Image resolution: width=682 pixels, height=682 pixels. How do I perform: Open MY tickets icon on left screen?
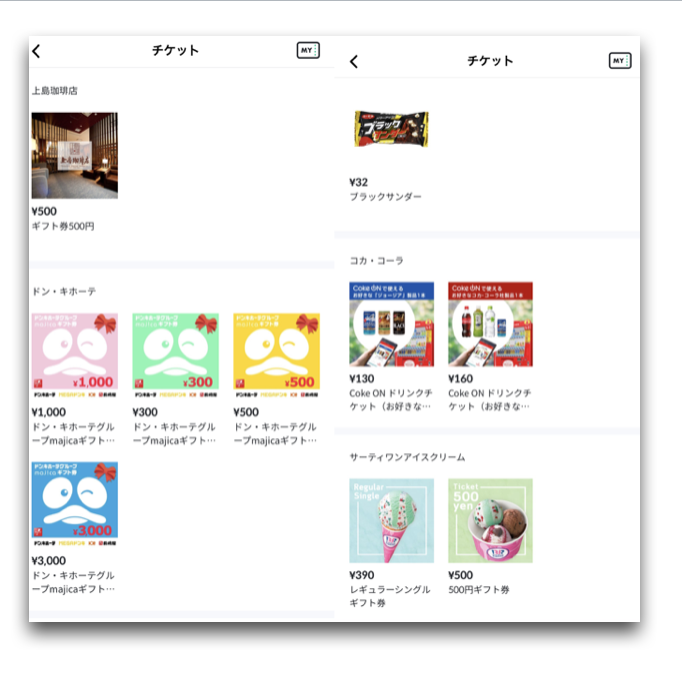click(x=308, y=50)
